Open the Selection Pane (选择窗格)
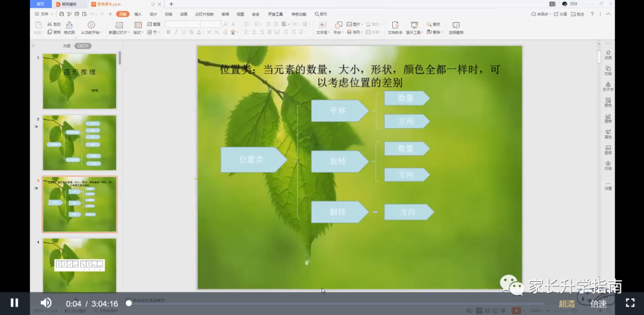This screenshot has height=315, width=644. [456, 28]
